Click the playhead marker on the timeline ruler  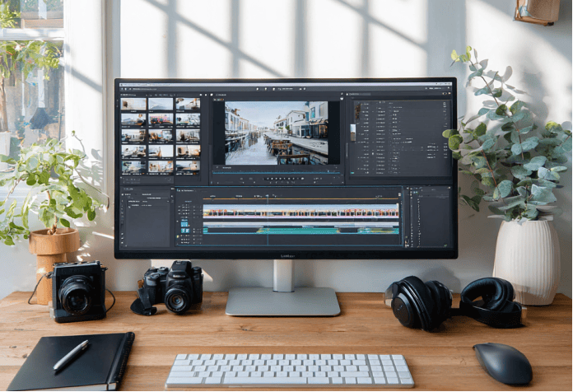(268, 196)
